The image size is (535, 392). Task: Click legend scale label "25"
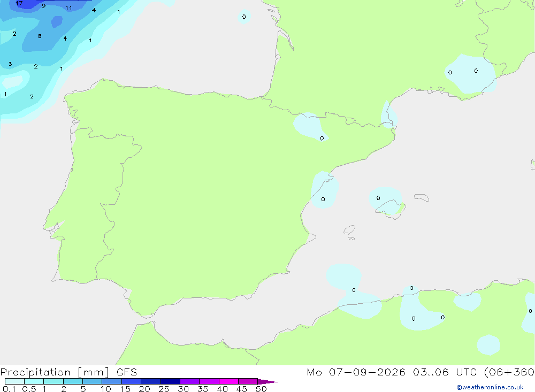(164, 389)
